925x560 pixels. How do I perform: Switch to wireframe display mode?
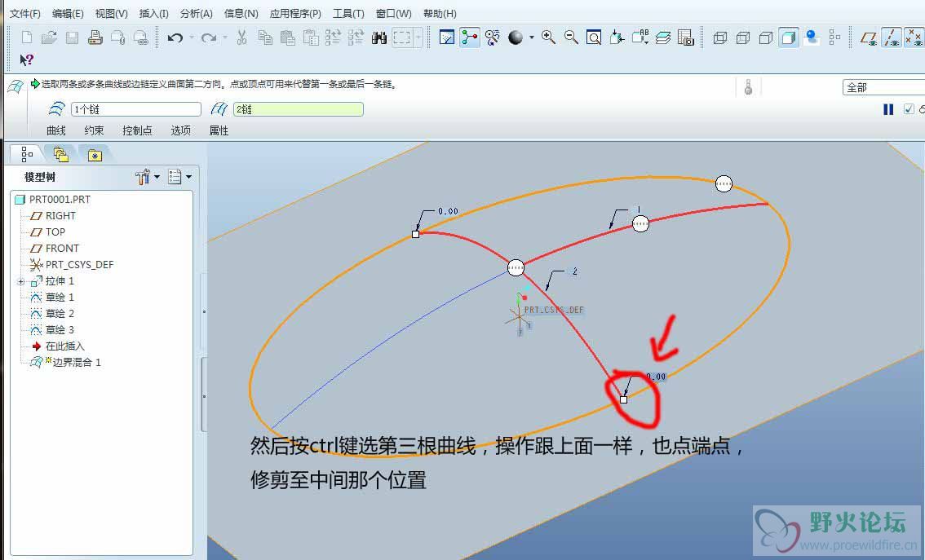719,38
